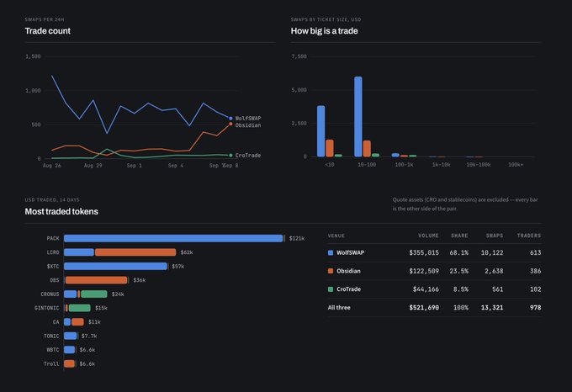Click the green CroTrade segment of CRONUS bar
This screenshot has height=392, width=572.
pos(94,294)
